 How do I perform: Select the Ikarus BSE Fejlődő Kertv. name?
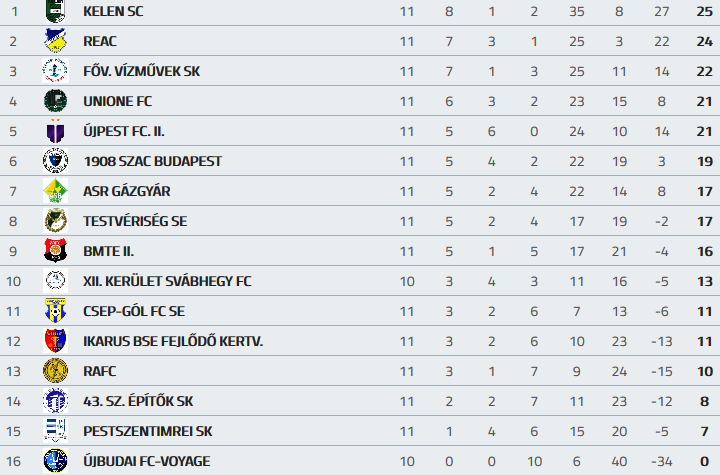coord(173,341)
